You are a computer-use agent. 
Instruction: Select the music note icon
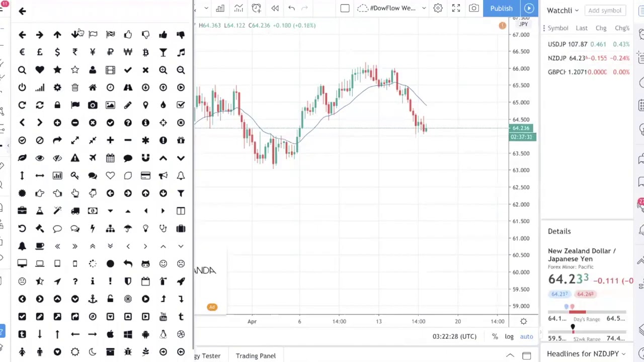181,52
